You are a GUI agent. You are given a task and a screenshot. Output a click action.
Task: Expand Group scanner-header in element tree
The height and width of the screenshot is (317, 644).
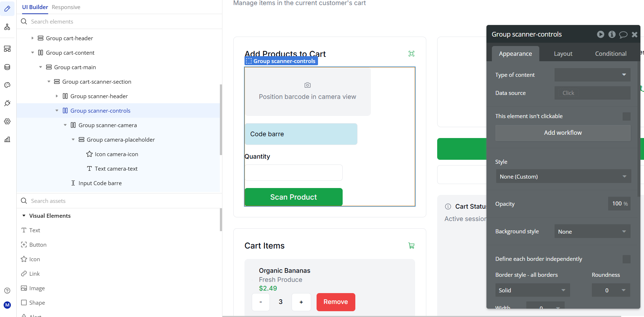coord(57,96)
